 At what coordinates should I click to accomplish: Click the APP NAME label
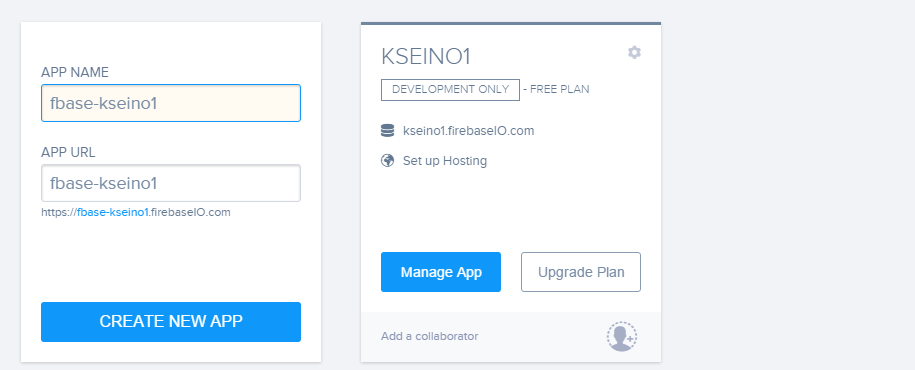[75, 72]
